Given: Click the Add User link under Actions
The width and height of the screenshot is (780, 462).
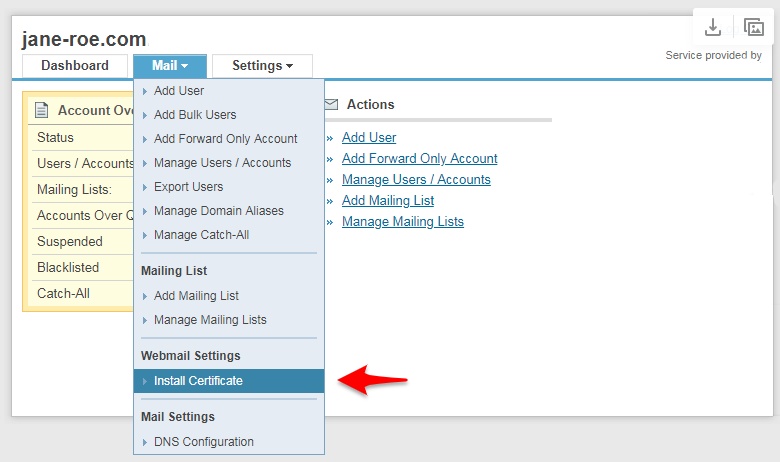Looking at the screenshot, I should tap(369, 138).
